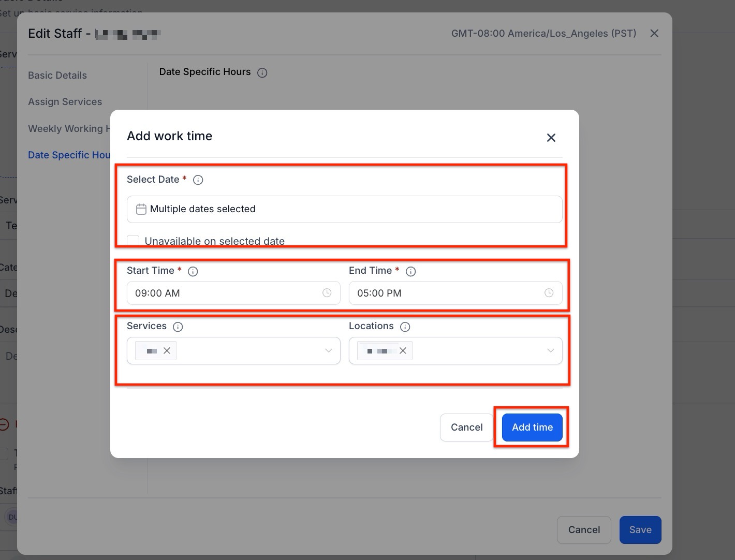Close the Add work time dialog
735x560 pixels.
[x=551, y=138]
